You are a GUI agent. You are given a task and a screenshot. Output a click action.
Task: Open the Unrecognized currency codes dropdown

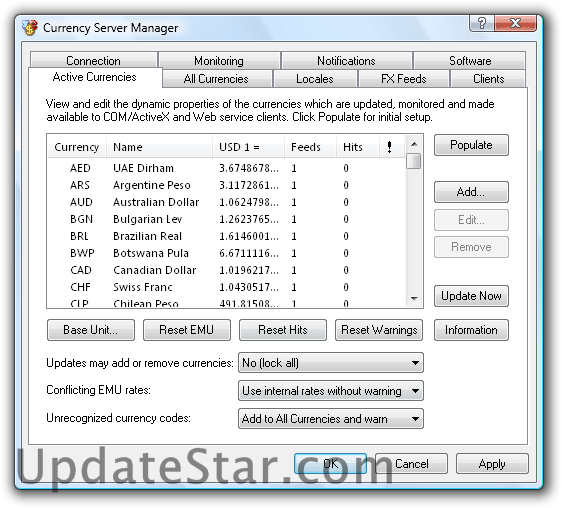[x=330, y=418]
